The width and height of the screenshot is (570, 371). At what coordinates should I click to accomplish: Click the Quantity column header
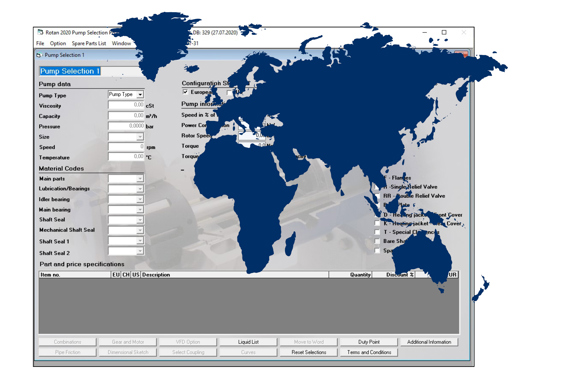point(350,275)
